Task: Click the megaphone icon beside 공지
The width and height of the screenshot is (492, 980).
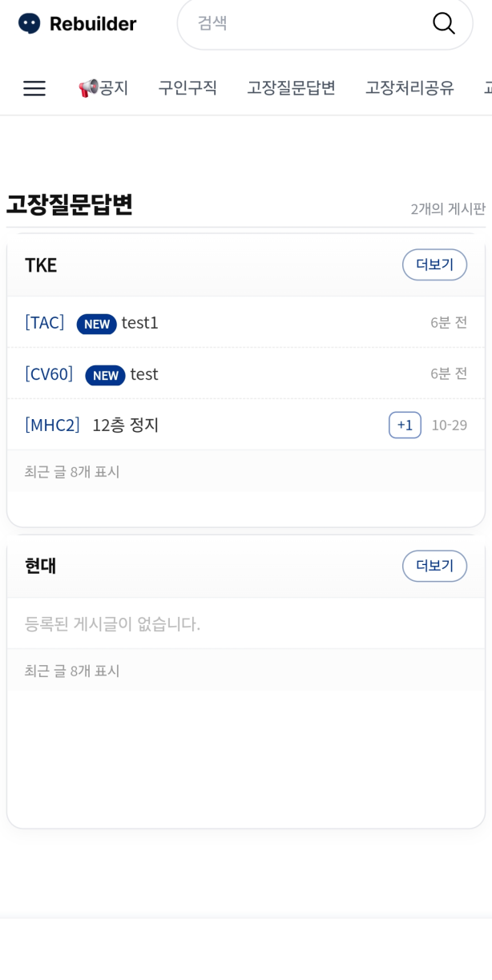Action: pos(87,88)
